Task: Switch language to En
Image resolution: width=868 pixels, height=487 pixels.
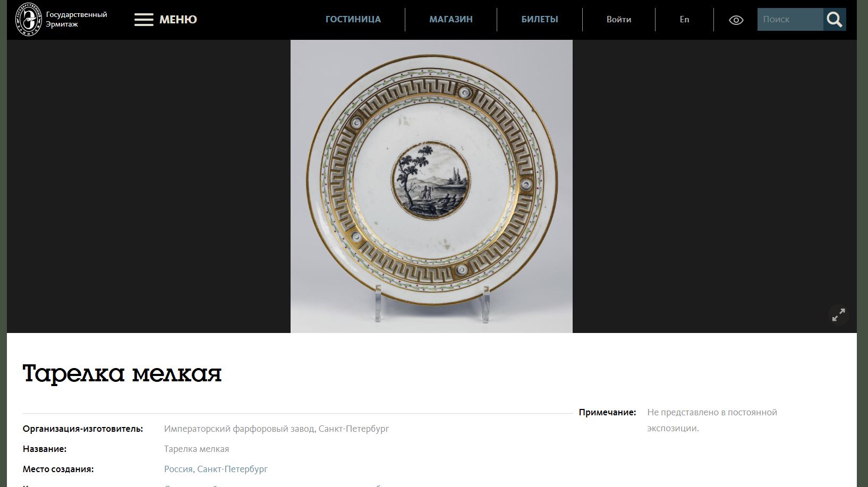Action: (684, 19)
